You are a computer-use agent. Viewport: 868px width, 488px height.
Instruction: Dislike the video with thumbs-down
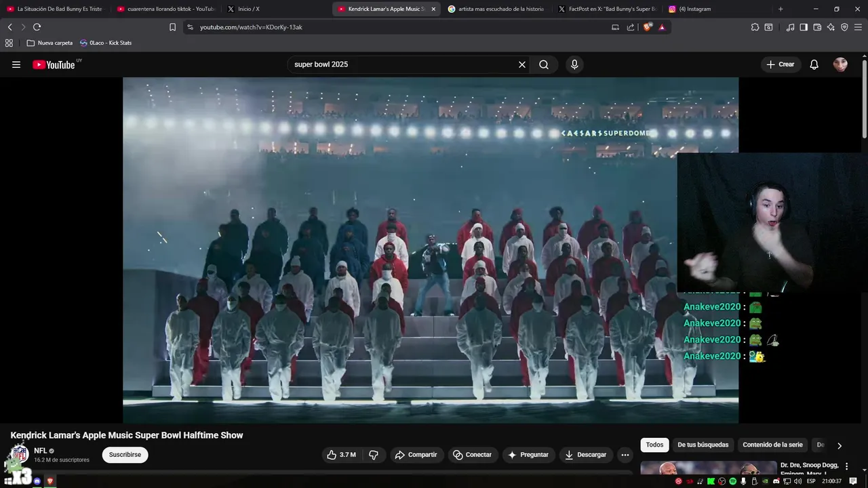(x=374, y=455)
